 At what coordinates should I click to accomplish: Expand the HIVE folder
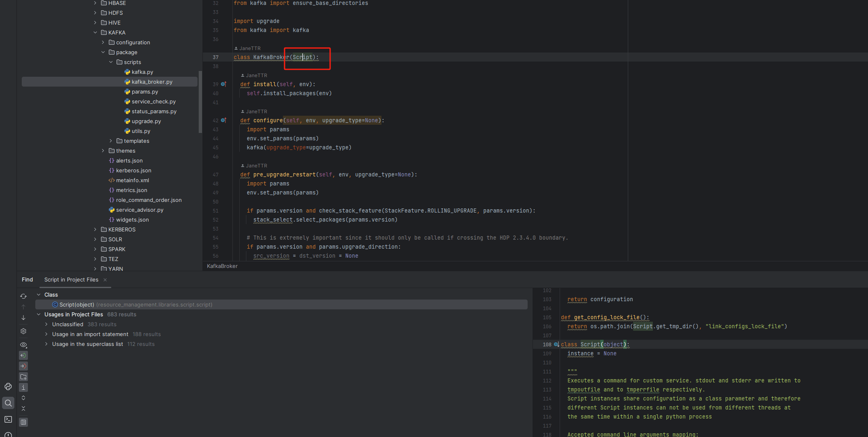click(x=95, y=23)
